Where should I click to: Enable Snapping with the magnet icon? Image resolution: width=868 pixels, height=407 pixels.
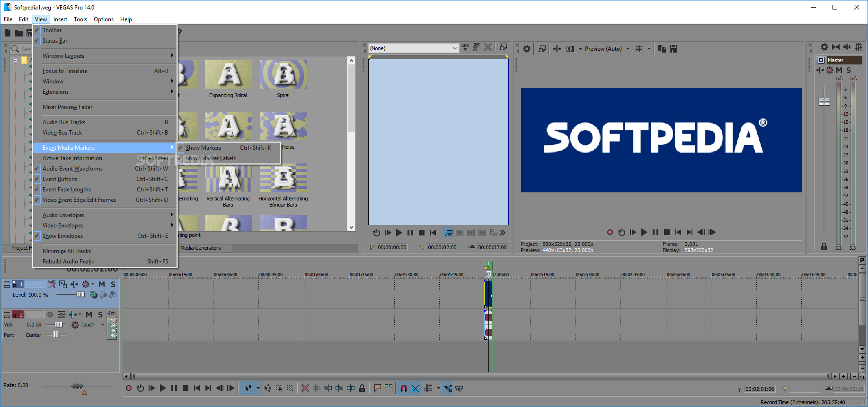[x=404, y=388]
